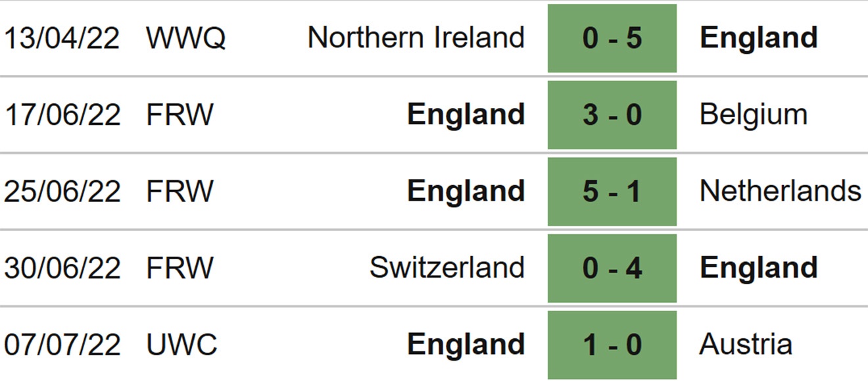The width and height of the screenshot is (868, 381).
Task: Open the 0 - 4 match score
Action: (x=612, y=268)
